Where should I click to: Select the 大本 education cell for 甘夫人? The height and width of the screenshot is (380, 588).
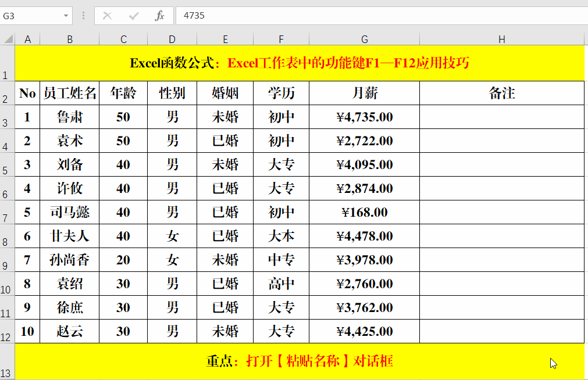pyautogui.click(x=281, y=236)
